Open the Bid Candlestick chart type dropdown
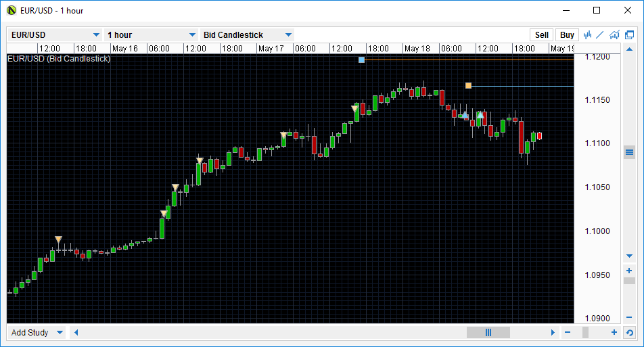This screenshot has width=644, height=347. [247, 35]
